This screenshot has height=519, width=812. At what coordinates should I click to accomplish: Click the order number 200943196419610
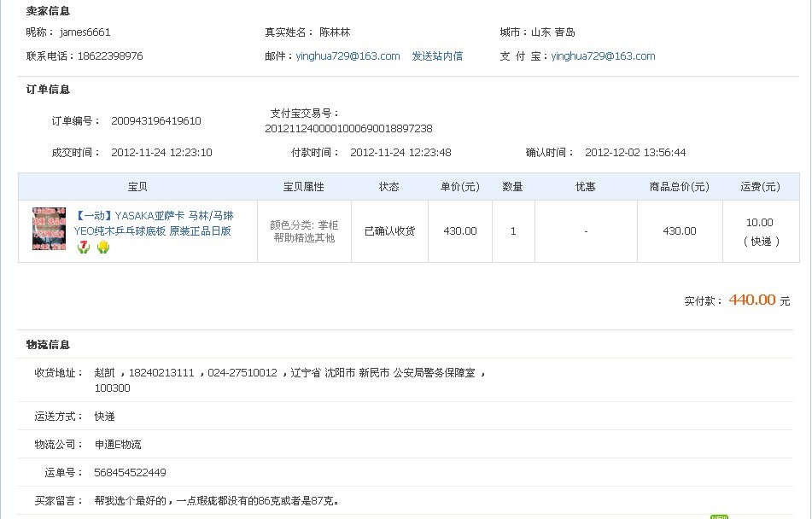[x=156, y=121]
